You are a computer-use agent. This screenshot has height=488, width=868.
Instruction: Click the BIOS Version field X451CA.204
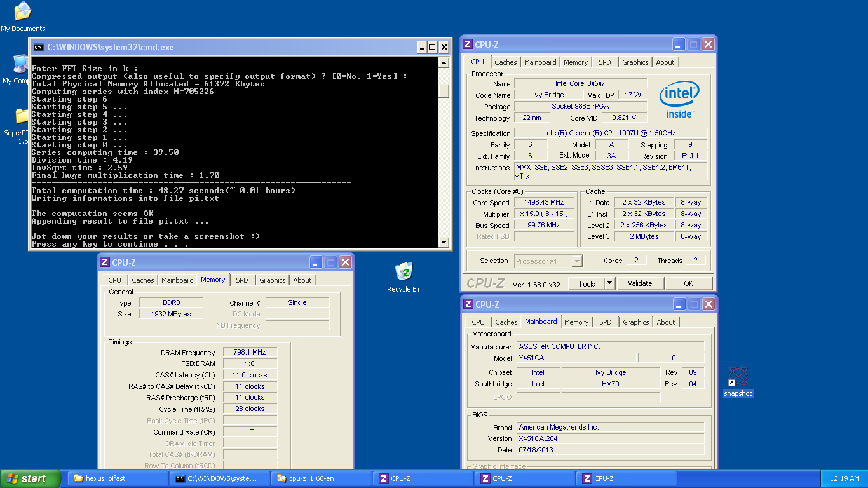(610, 439)
